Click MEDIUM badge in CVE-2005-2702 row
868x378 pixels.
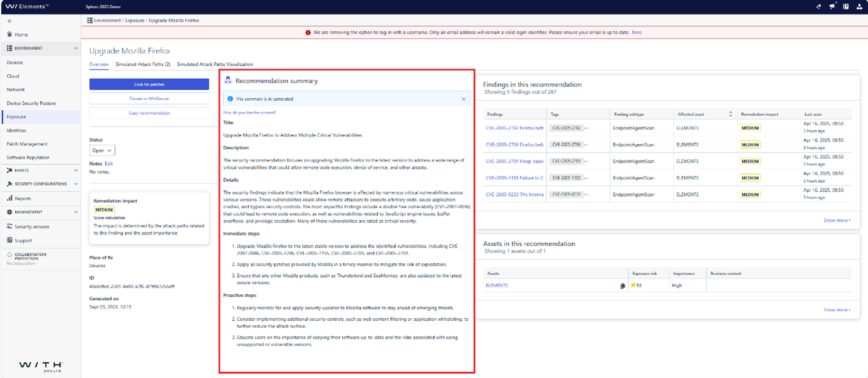(x=750, y=127)
